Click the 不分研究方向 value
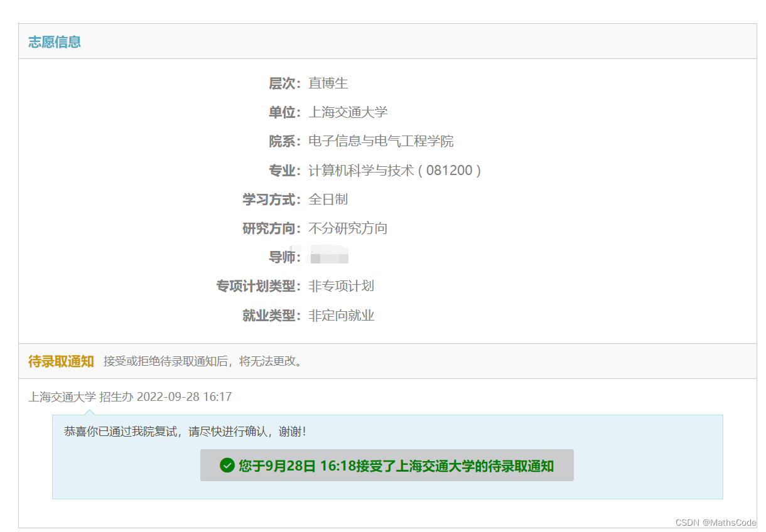Screen dimensions: 766x532 348,228
